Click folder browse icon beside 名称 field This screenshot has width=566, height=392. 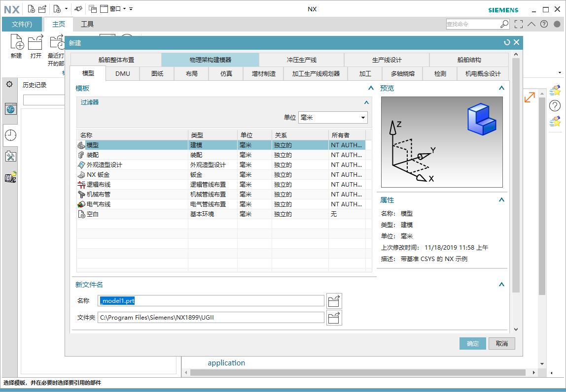[334, 300]
